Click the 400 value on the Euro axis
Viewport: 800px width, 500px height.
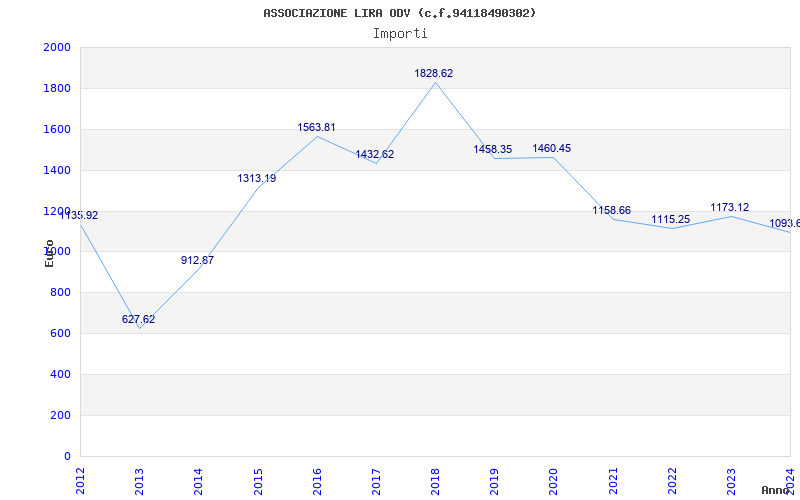[61, 374]
